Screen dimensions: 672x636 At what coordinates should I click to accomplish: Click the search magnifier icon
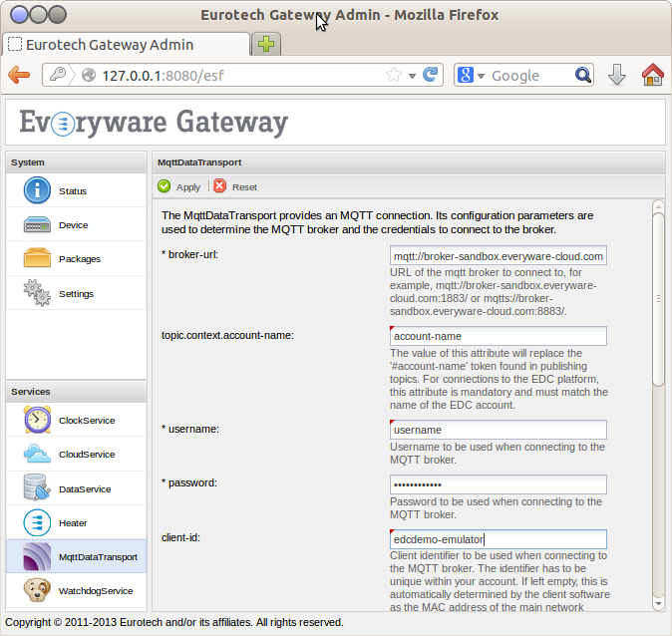pos(583,75)
